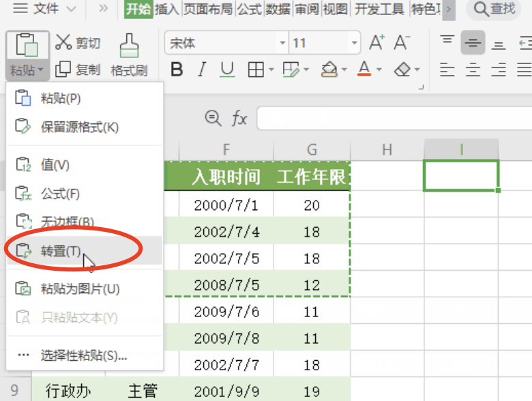Switch to the 审阅 tab

tap(307, 9)
